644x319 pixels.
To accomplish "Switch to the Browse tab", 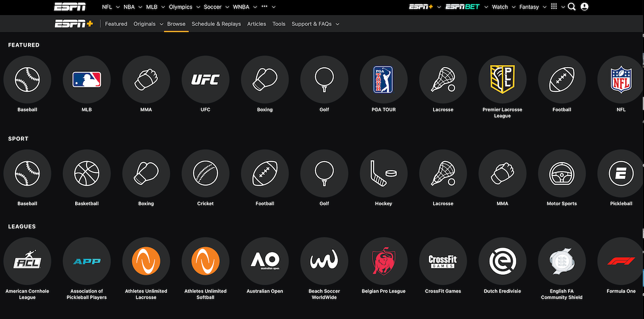I will point(176,24).
